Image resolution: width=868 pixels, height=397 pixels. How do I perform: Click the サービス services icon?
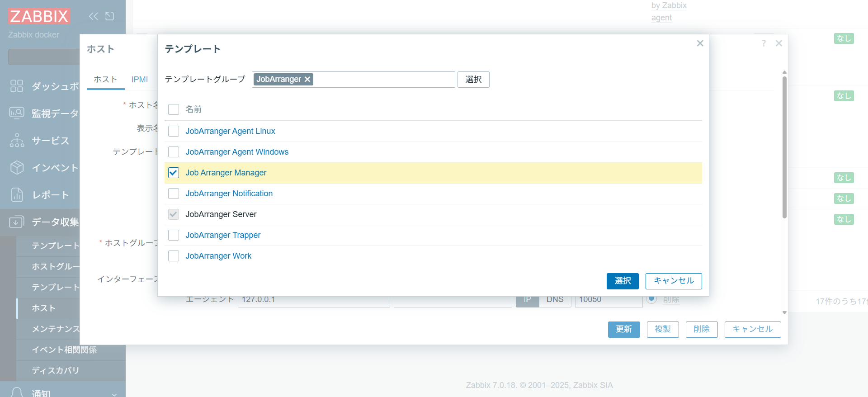[x=17, y=140]
